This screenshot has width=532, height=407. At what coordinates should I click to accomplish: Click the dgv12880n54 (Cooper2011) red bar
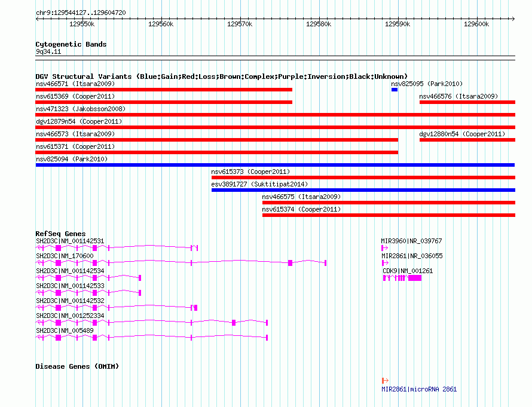coord(467,140)
